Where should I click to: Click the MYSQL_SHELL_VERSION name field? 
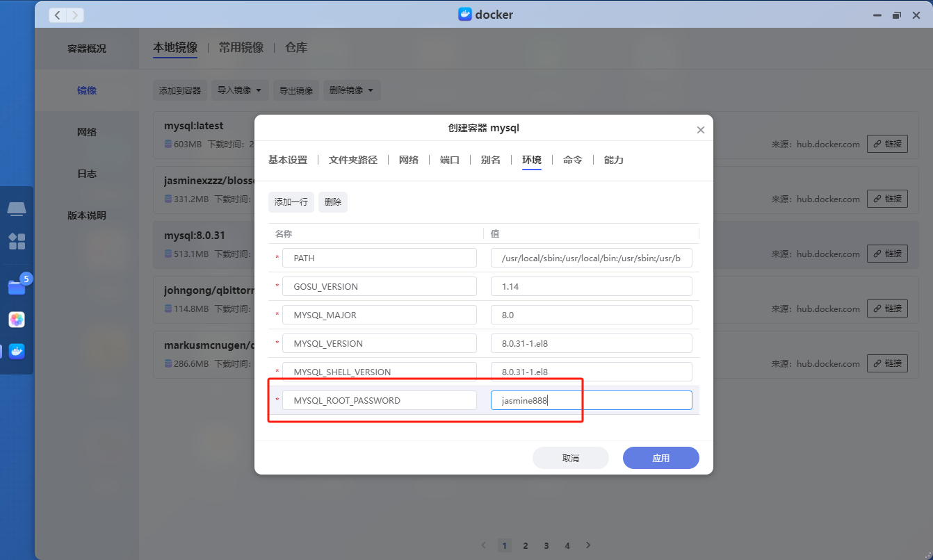coord(380,372)
